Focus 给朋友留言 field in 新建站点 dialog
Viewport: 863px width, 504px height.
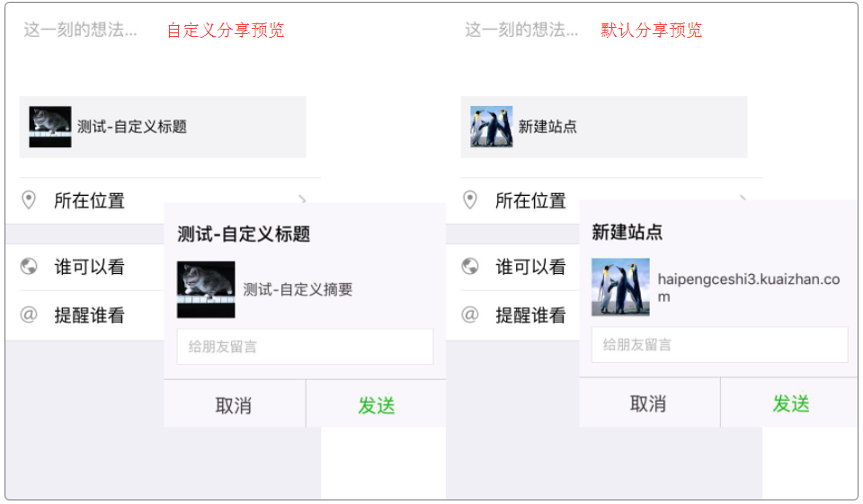[x=719, y=345]
